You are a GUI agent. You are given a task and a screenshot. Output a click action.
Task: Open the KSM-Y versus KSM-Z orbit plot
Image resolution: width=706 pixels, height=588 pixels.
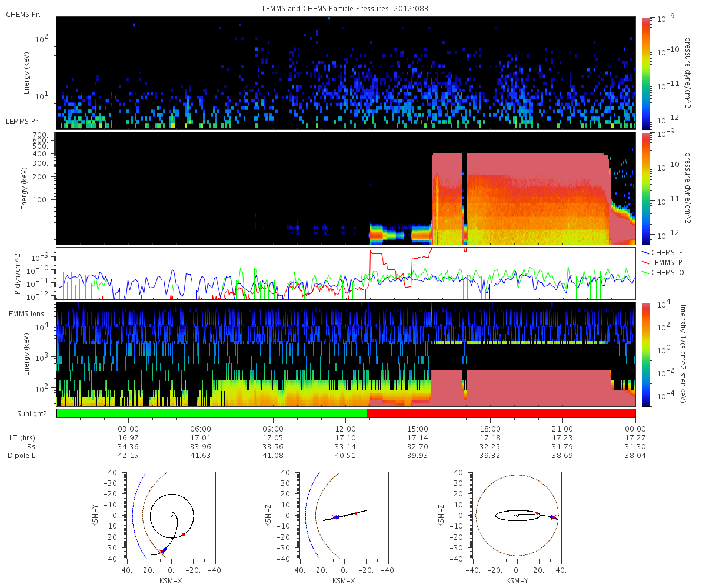click(517, 515)
